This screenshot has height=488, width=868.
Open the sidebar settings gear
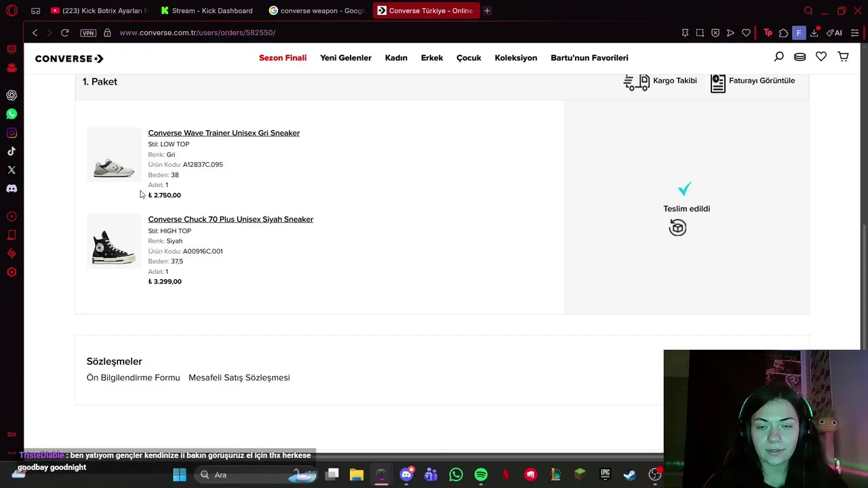(x=12, y=272)
